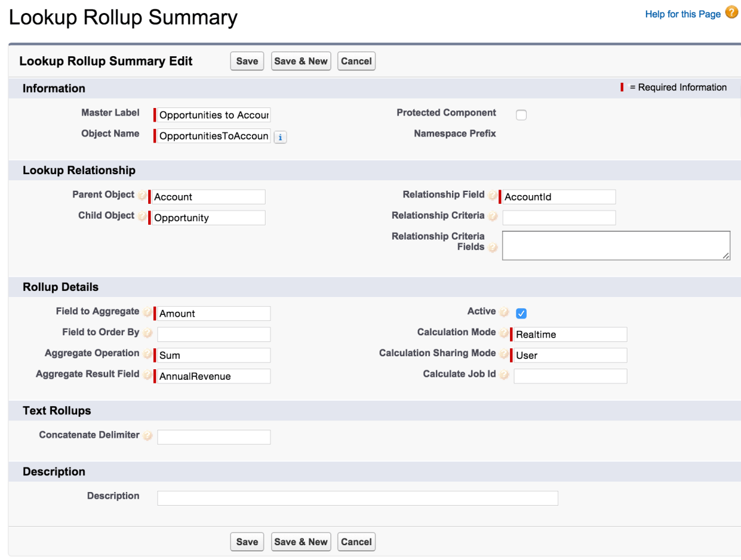This screenshot has height=560, width=741.
Task: Click the help bubble beside Calculation Mode
Action: 504,334
